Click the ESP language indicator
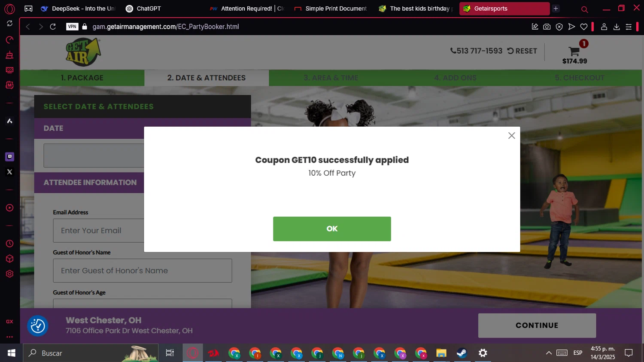Screen dimensions: 644x362 (578, 353)
